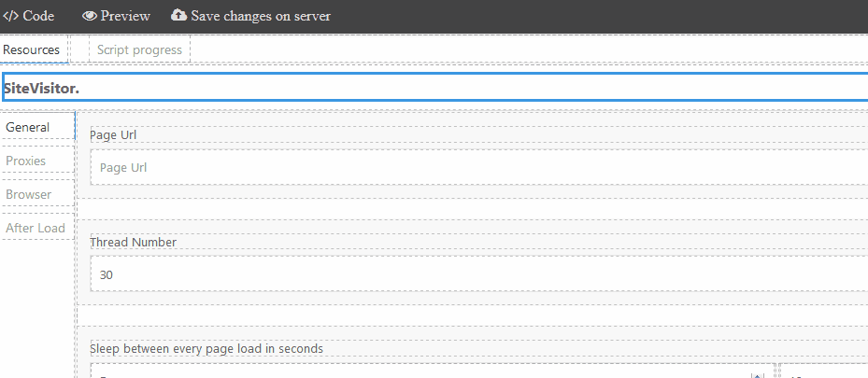This screenshot has height=378, width=868.
Task: Open the After Load settings tab
Action: [36, 228]
